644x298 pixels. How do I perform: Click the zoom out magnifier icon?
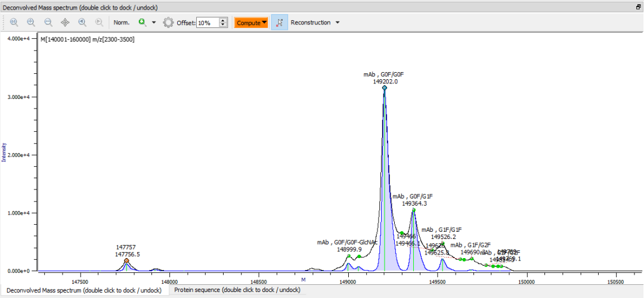click(x=48, y=23)
